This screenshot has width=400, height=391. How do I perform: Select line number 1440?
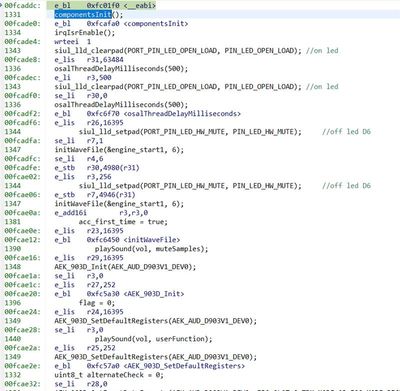(13, 339)
